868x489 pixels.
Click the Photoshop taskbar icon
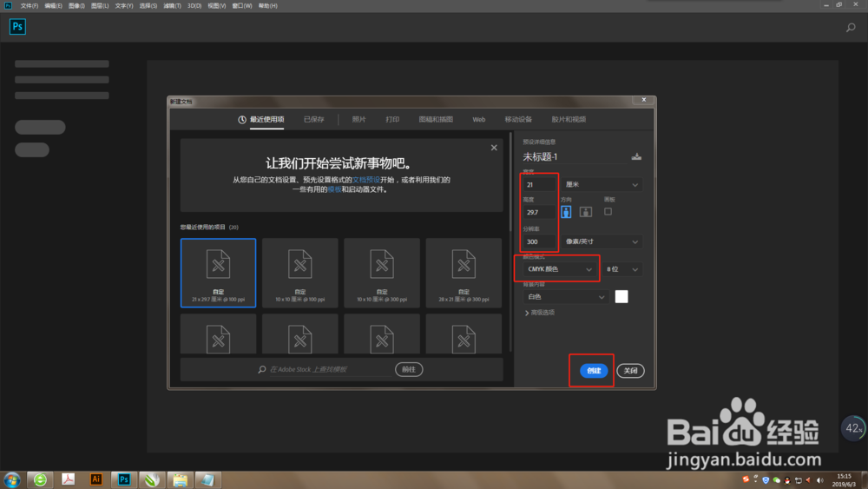click(x=124, y=479)
